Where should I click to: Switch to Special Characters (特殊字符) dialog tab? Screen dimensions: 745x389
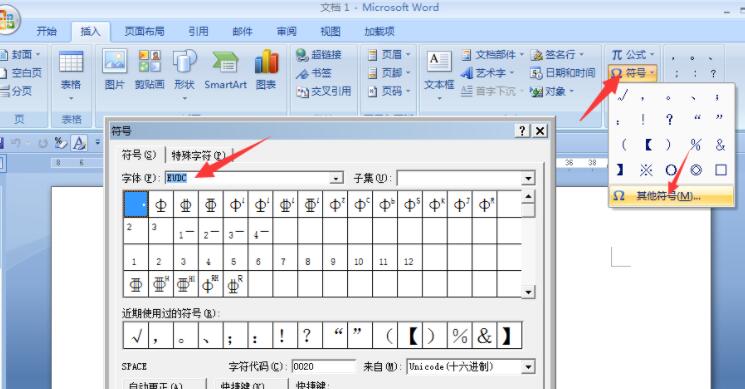[198, 155]
